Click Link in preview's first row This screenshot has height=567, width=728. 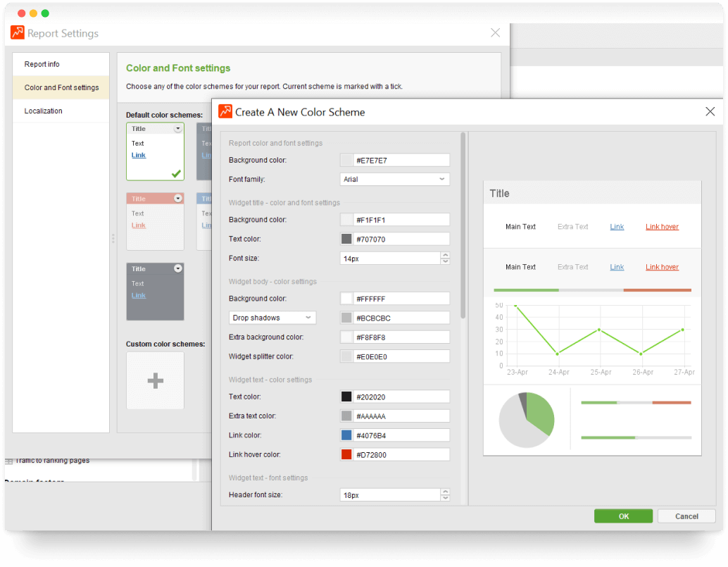click(x=617, y=227)
